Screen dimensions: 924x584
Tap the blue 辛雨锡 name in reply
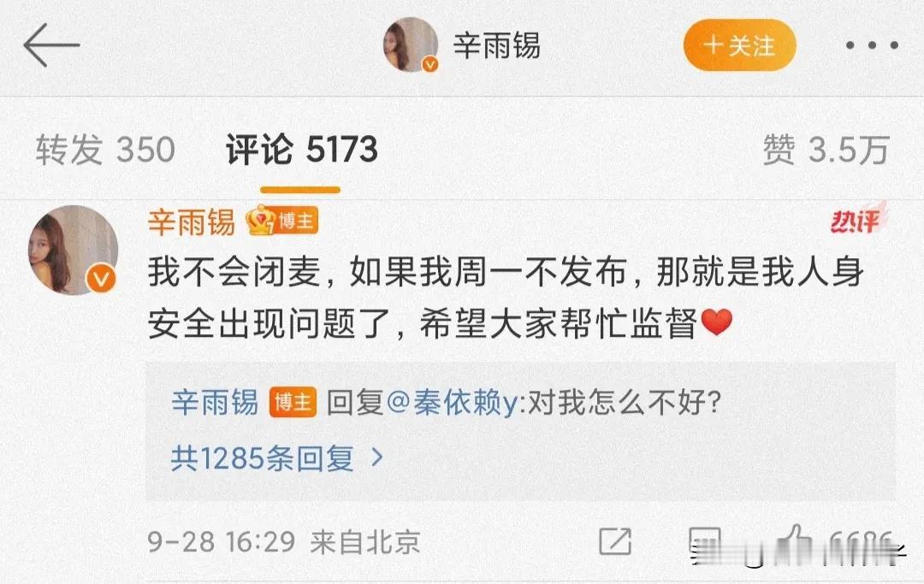click(x=215, y=403)
